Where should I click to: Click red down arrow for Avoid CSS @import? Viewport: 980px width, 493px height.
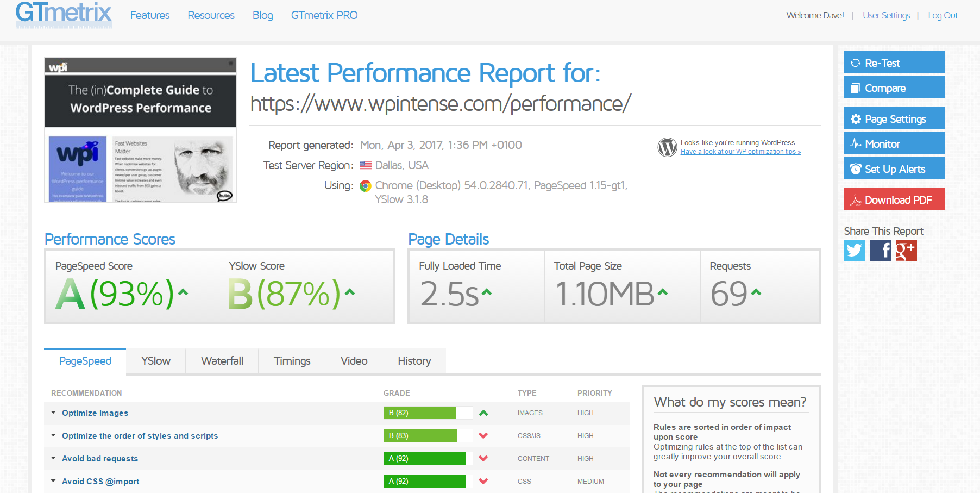pyautogui.click(x=483, y=482)
